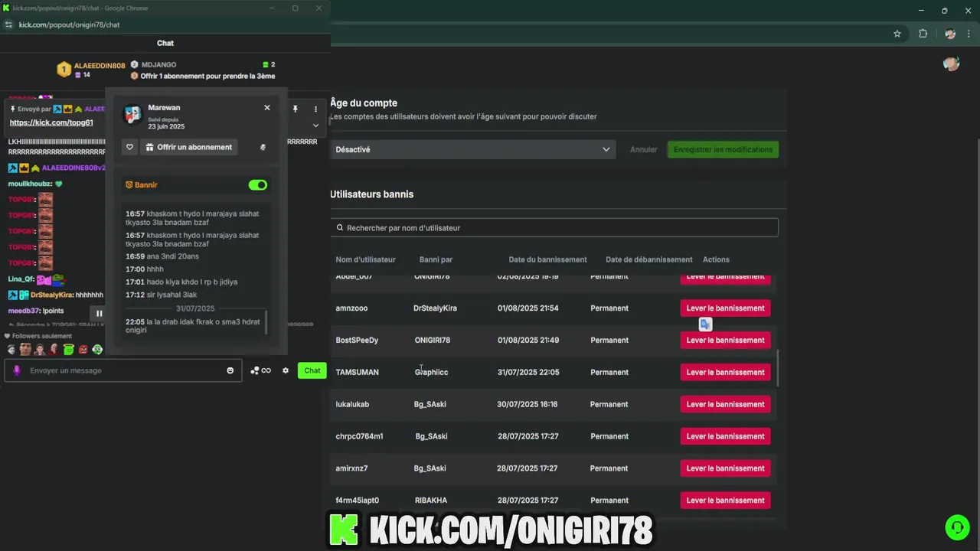
Task: Click the Date du bannissement column header
Action: point(547,259)
